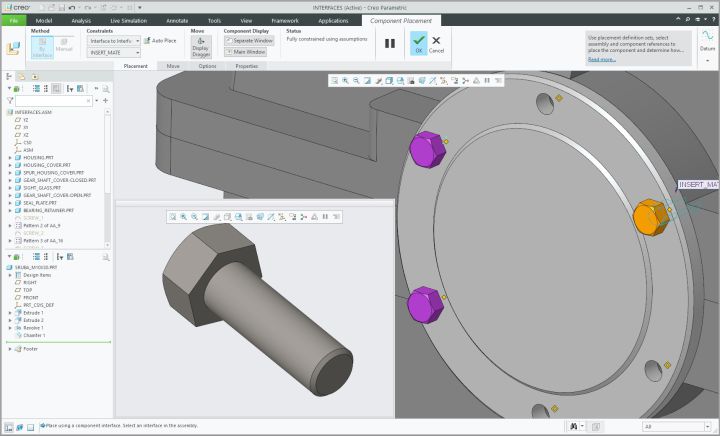Expand HOUSING_COVER.PRT tree node
This screenshot has width=720, height=436.
click(x=10, y=165)
